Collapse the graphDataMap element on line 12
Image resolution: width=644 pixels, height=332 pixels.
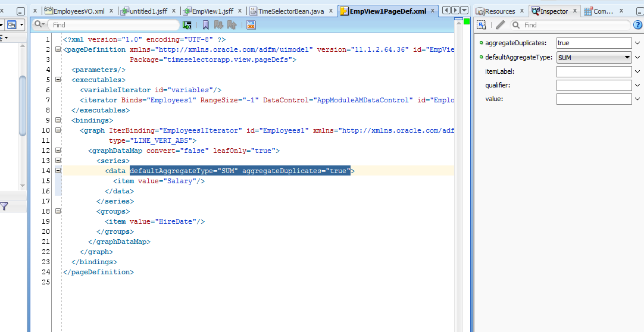point(58,151)
